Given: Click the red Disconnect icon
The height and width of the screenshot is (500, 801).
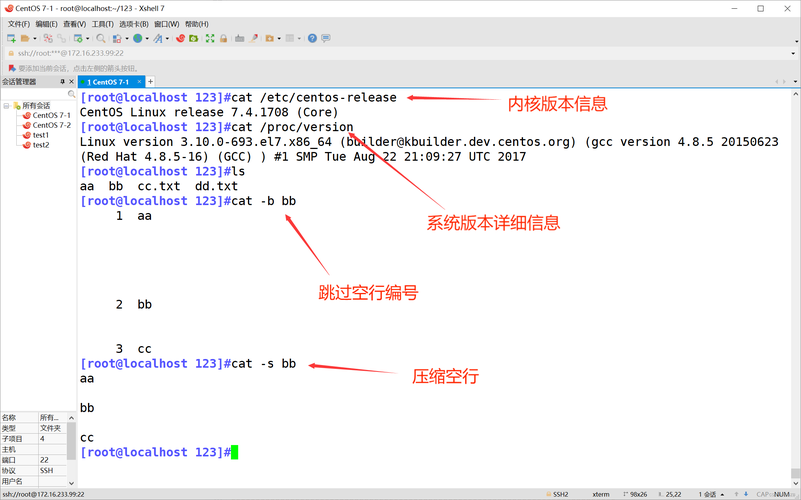Looking at the screenshot, I should coord(48,38).
